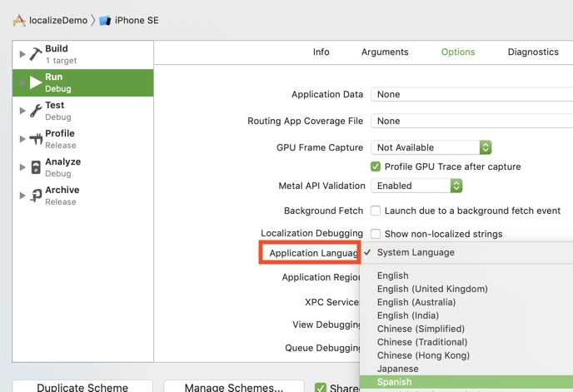Click the Application Language label
The width and height of the screenshot is (573, 392).
(x=313, y=253)
